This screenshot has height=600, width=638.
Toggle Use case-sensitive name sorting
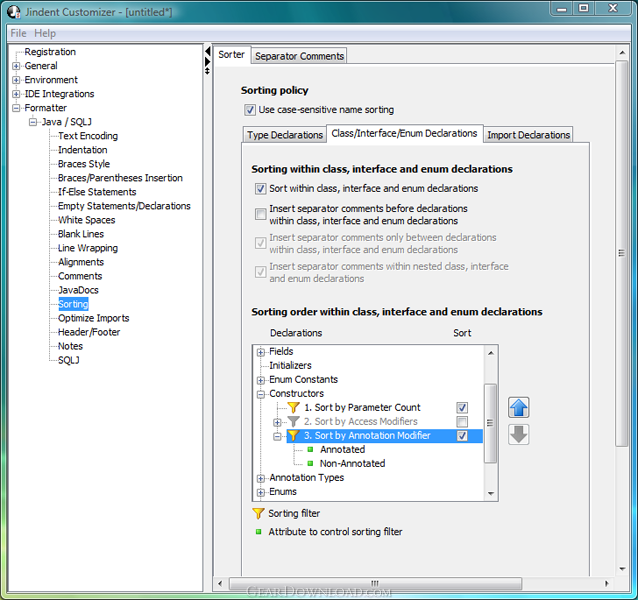coord(250,110)
